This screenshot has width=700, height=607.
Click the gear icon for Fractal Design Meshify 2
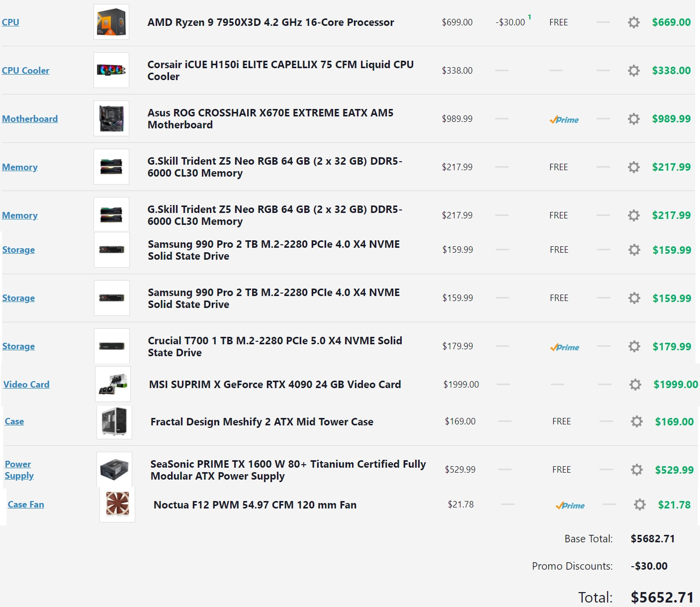click(x=636, y=422)
